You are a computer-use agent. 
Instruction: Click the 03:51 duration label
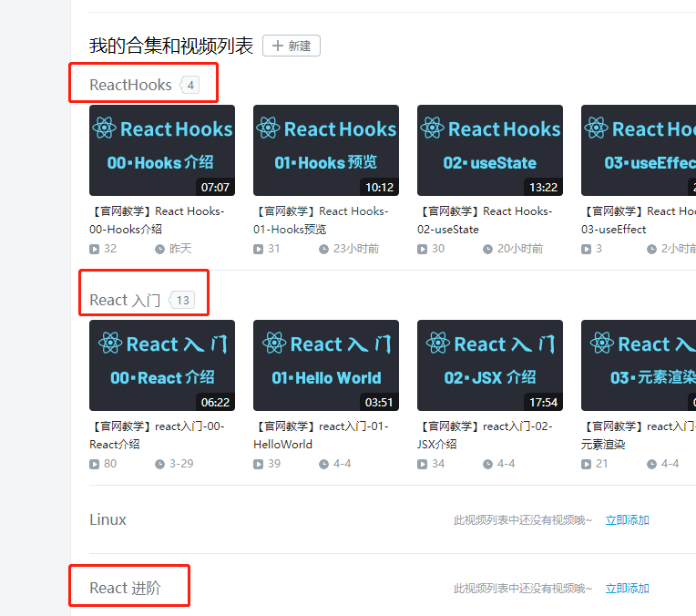coord(380,403)
